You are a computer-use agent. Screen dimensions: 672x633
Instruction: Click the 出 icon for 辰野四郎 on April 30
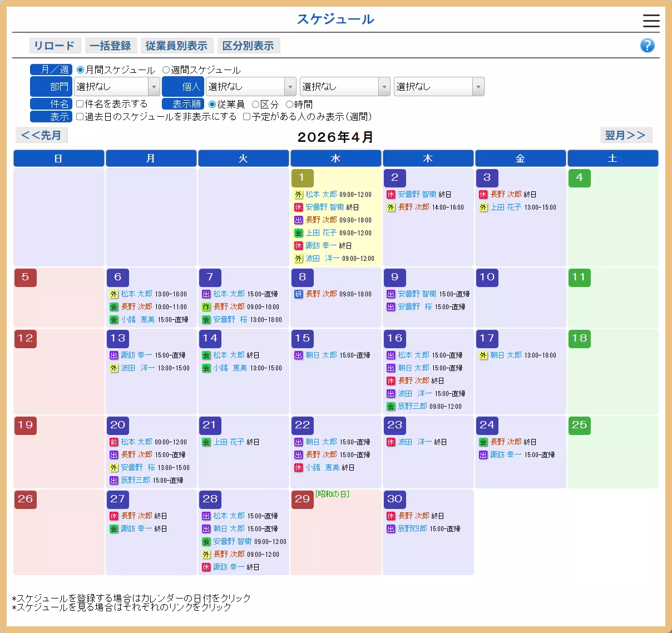(391, 529)
